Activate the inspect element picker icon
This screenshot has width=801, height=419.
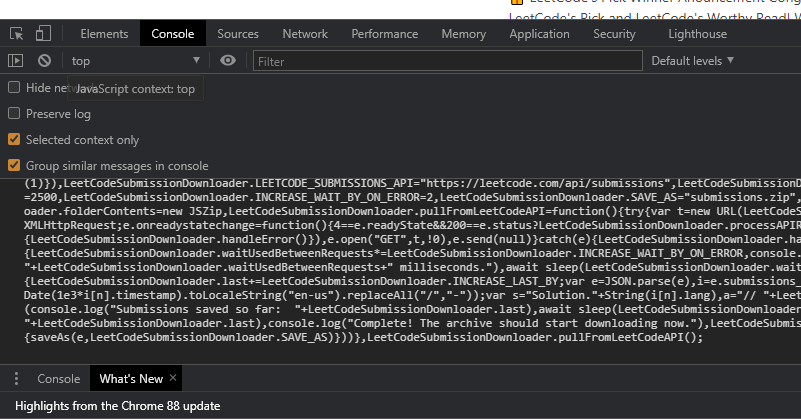16,34
